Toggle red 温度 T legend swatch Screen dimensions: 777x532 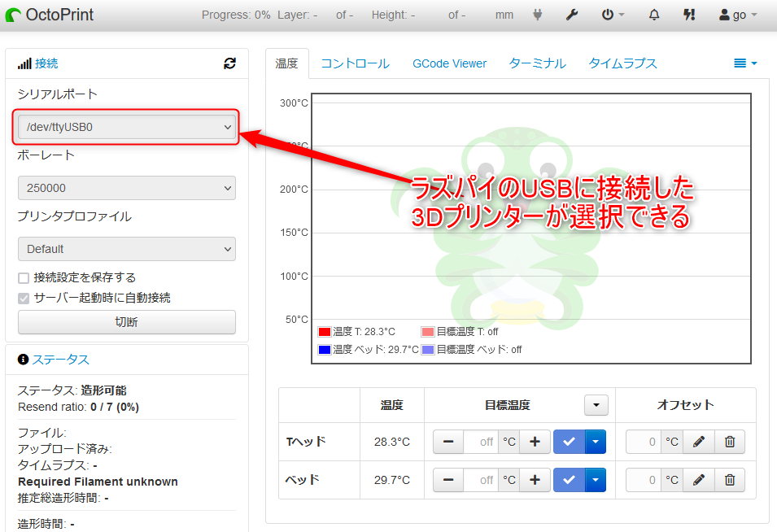point(325,332)
